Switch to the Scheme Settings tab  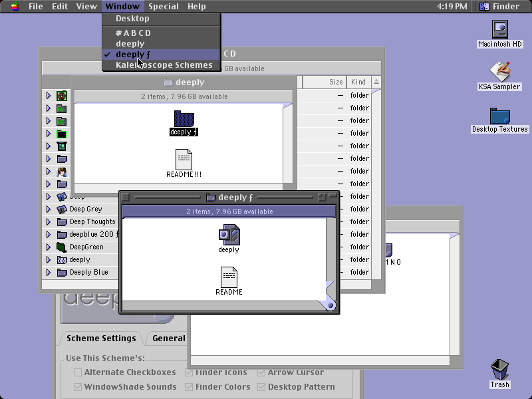101,338
